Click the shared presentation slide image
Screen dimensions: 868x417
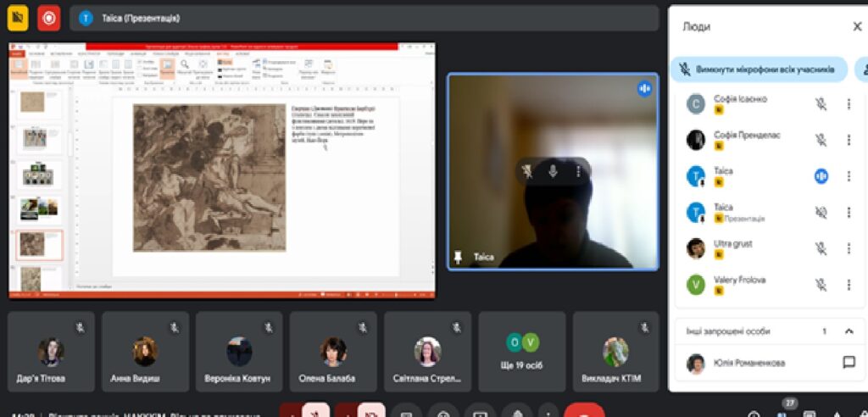pos(209,177)
